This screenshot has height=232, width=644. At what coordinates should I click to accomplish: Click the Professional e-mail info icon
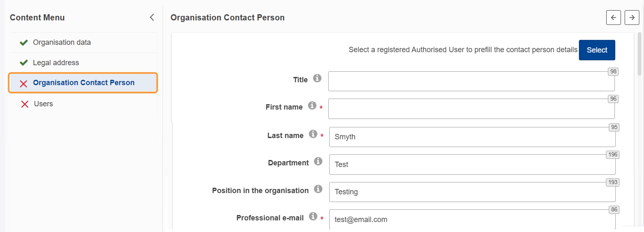pyautogui.click(x=313, y=216)
